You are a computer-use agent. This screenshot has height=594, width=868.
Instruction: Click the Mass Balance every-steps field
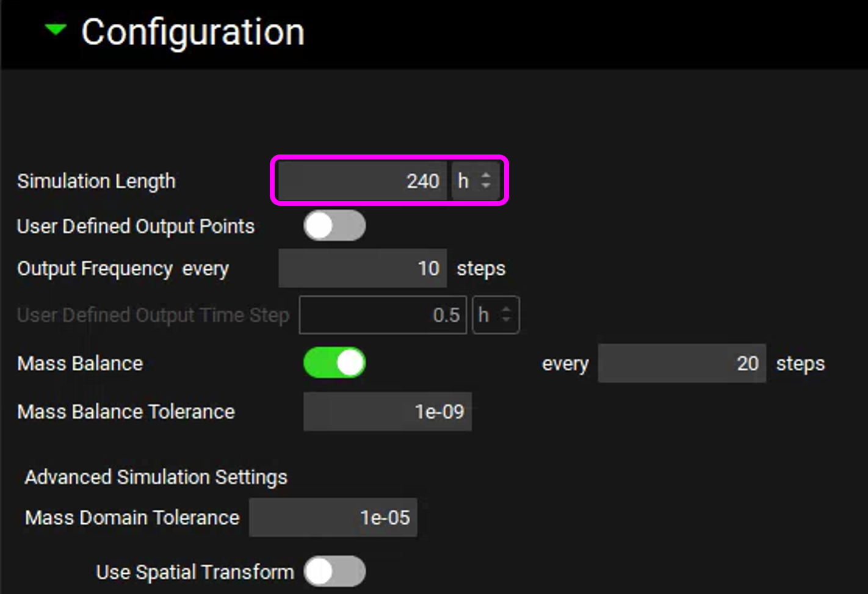tap(681, 363)
